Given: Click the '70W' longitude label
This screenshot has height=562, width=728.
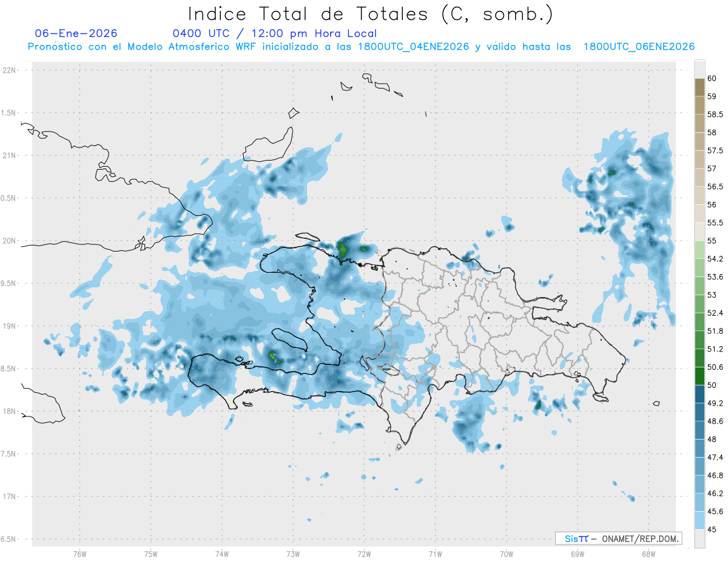Looking at the screenshot, I should coord(506,554).
